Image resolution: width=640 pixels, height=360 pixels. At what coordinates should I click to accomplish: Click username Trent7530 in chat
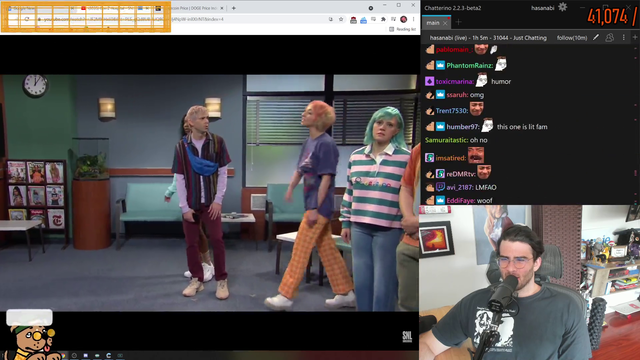tap(451, 111)
